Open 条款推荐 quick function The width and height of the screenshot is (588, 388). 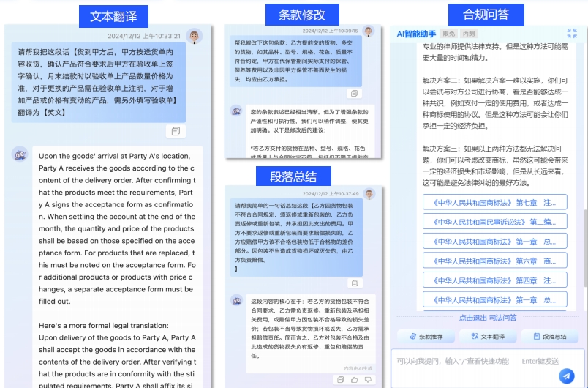tap(426, 337)
